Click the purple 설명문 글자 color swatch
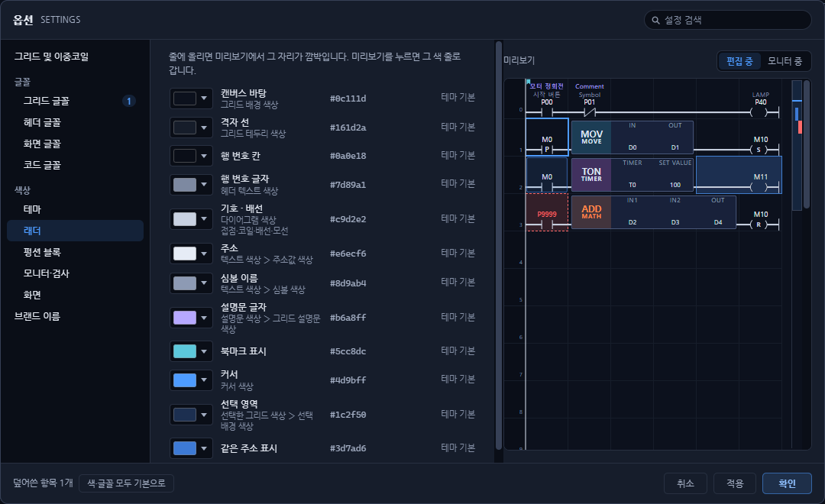Viewport: 825px width, 504px height. [x=185, y=318]
